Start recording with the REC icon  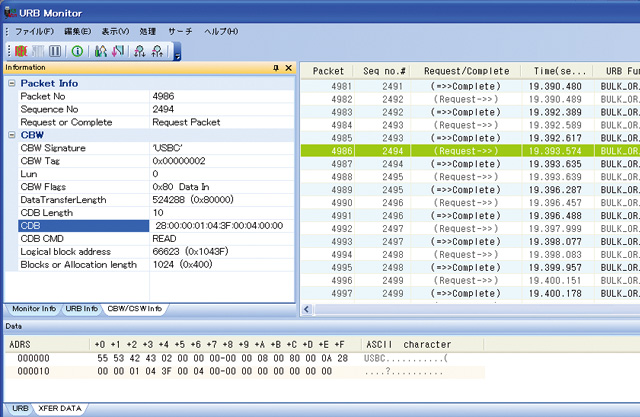(x=21, y=51)
